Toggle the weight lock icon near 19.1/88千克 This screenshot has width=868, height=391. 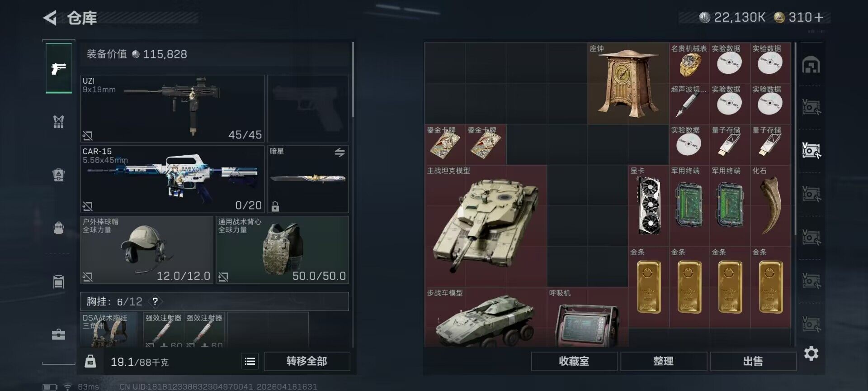tap(90, 361)
